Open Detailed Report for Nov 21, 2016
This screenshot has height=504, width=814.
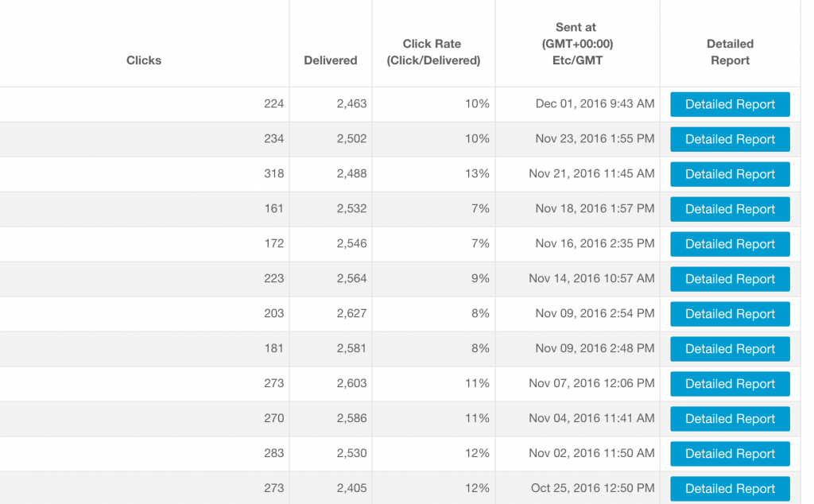730,174
